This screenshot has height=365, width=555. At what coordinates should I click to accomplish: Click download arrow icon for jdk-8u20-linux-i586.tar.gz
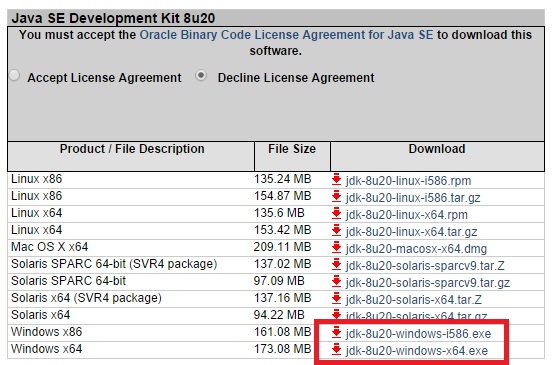(336, 196)
